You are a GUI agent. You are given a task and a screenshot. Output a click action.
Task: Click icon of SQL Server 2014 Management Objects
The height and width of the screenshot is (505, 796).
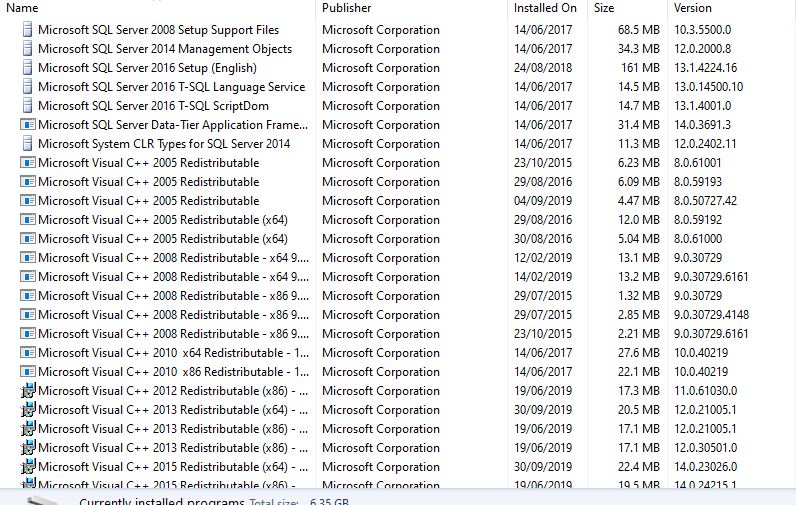[28, 49]
